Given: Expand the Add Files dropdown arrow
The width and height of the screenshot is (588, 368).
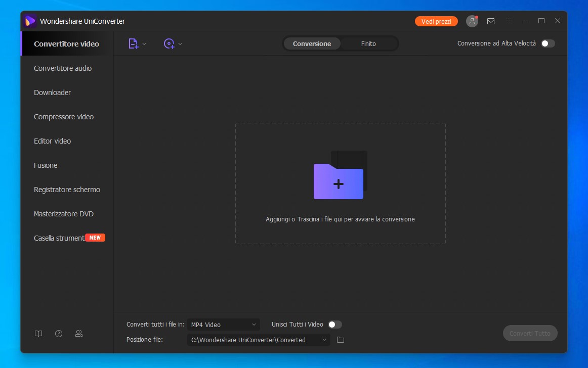Looking at the screenshot, I should [144, 44].
